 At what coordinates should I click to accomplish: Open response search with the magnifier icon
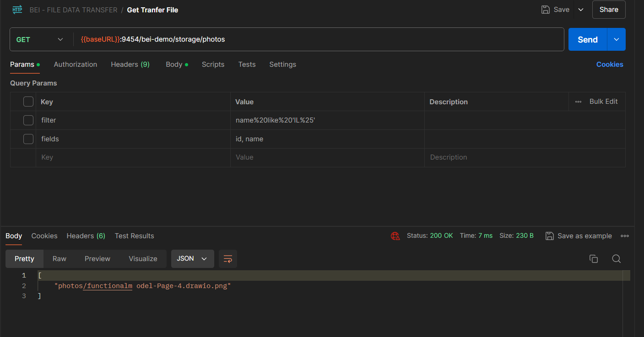point(616,259)
